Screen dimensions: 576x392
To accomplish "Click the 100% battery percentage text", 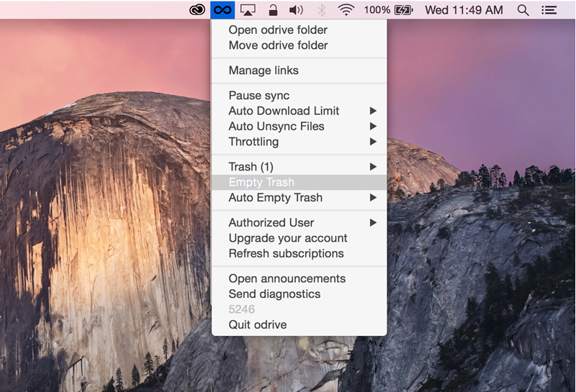I will (x=377, y=10).
